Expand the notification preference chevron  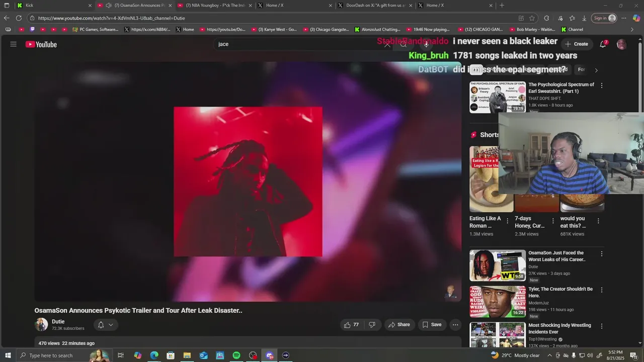pyautogui.click(x=111, y=325)
